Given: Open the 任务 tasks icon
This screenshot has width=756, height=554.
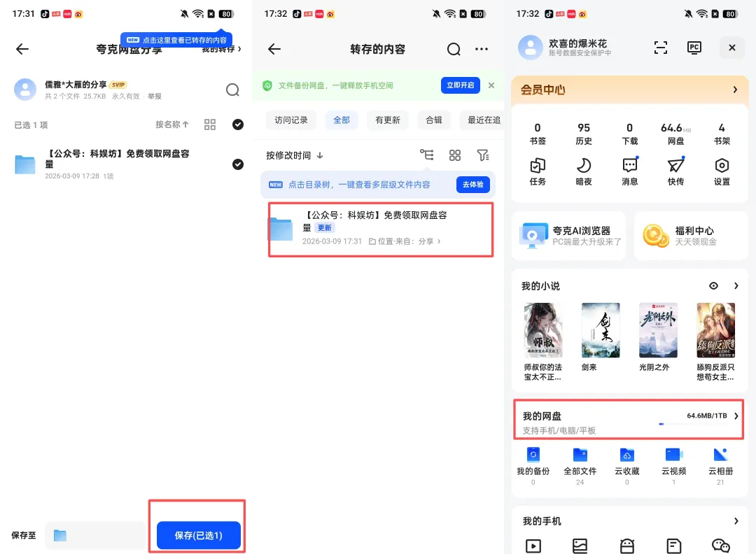Looking at the screenshot, I should [x=538, y=172].
